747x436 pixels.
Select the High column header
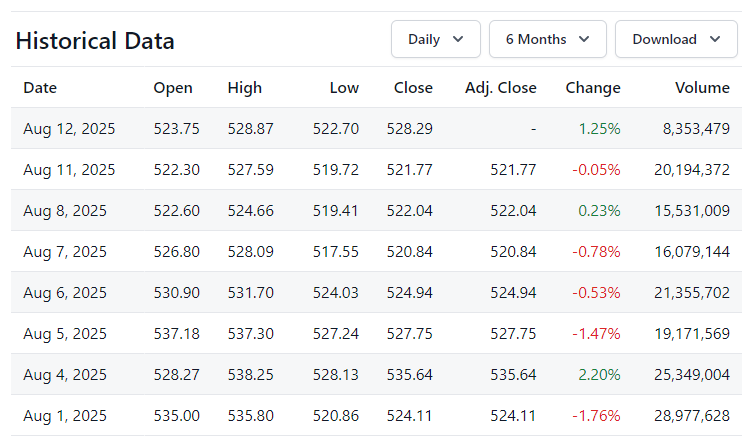244,88
